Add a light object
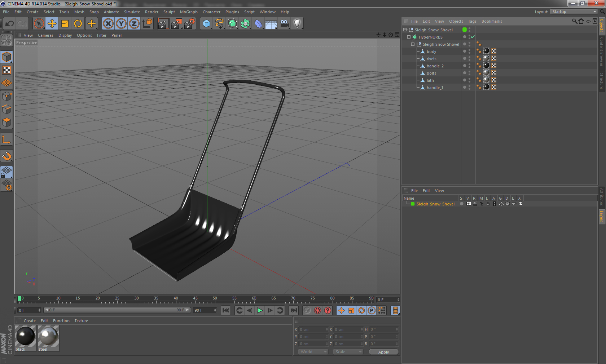The image size is (606, 364). pos(297,24)
